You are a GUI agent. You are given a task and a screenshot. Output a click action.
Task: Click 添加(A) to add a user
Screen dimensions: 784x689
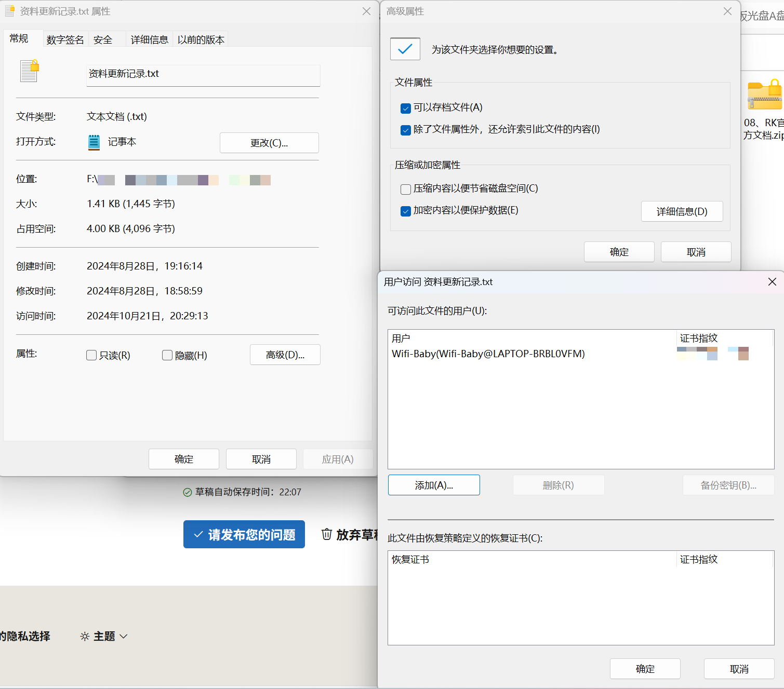(433, 484)
